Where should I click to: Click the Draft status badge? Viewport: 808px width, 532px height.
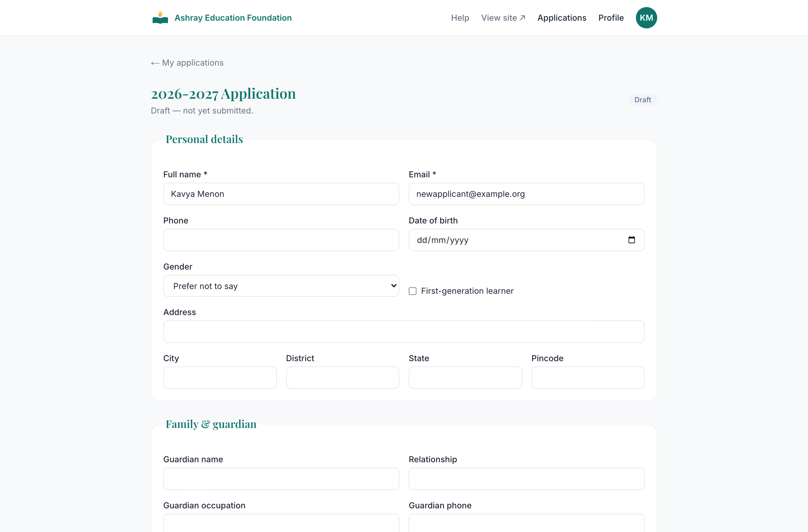click(643, 100)
